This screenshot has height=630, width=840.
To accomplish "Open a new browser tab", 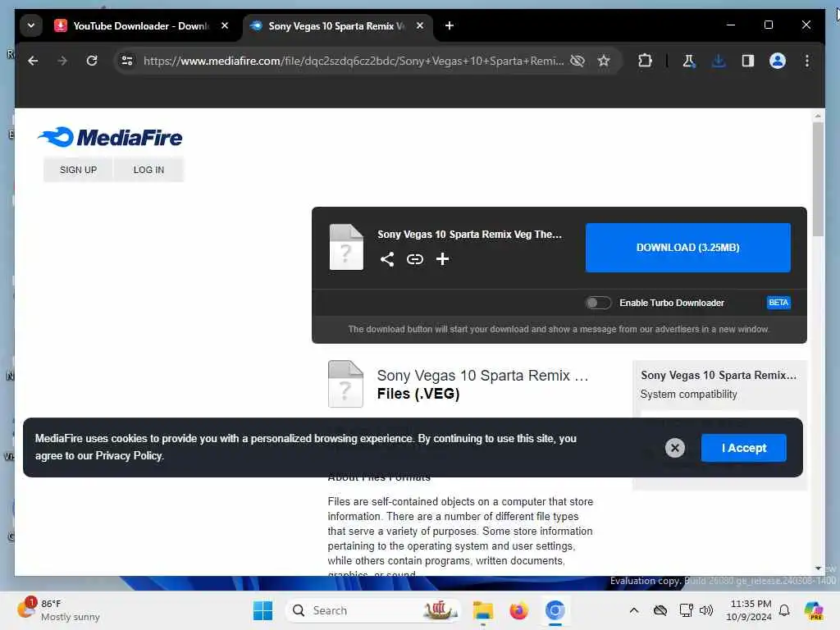I will 450,25.
